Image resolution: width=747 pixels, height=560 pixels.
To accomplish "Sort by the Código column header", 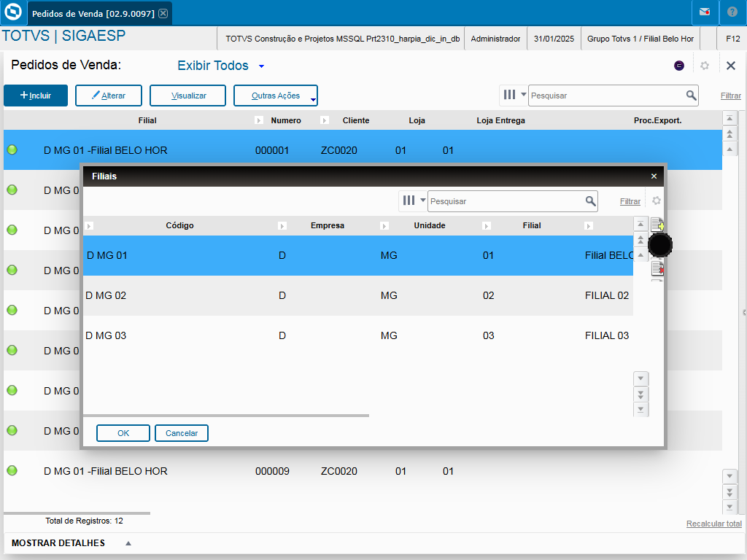I will tap(179, 226).
